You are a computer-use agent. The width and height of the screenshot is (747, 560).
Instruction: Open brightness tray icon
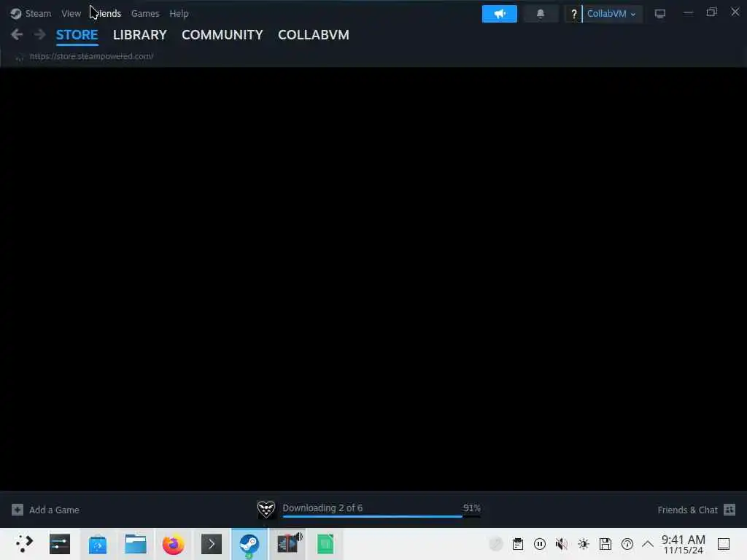point(584,544)
